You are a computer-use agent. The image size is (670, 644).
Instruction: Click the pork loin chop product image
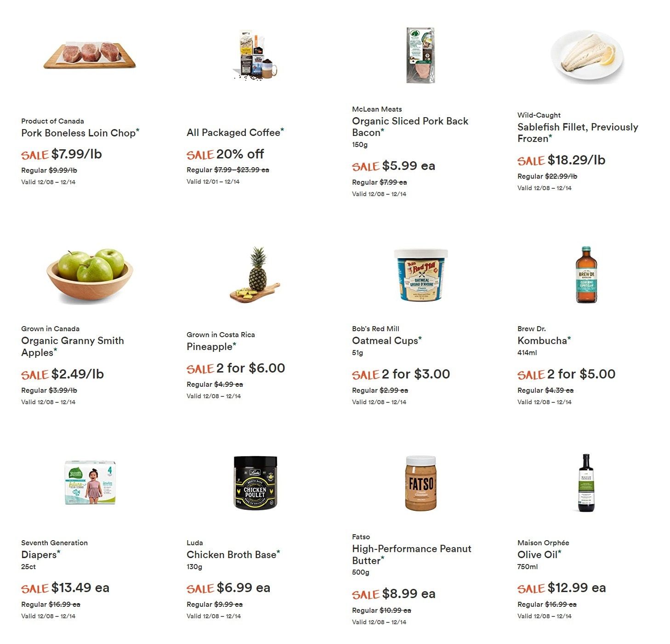tap(90, 55)
